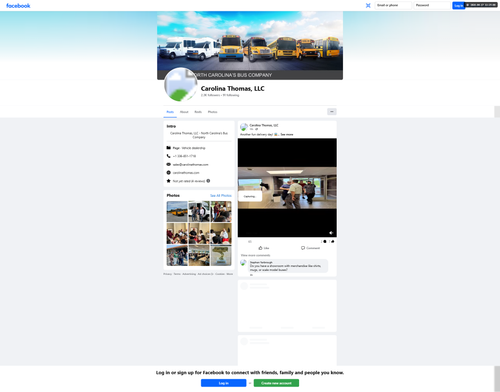Click the Facebook logo in header
Viewport: 500px width, 392px height.
coord(18,6)
